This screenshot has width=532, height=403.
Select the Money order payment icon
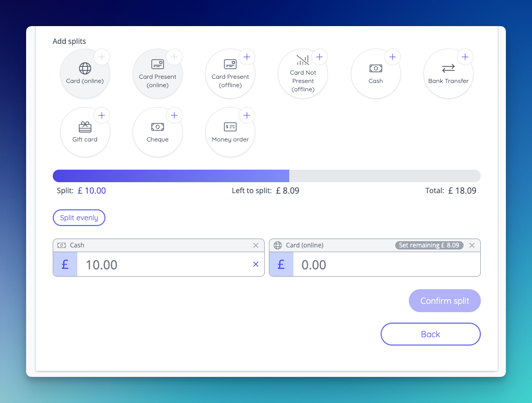click(x=230, y=132)
